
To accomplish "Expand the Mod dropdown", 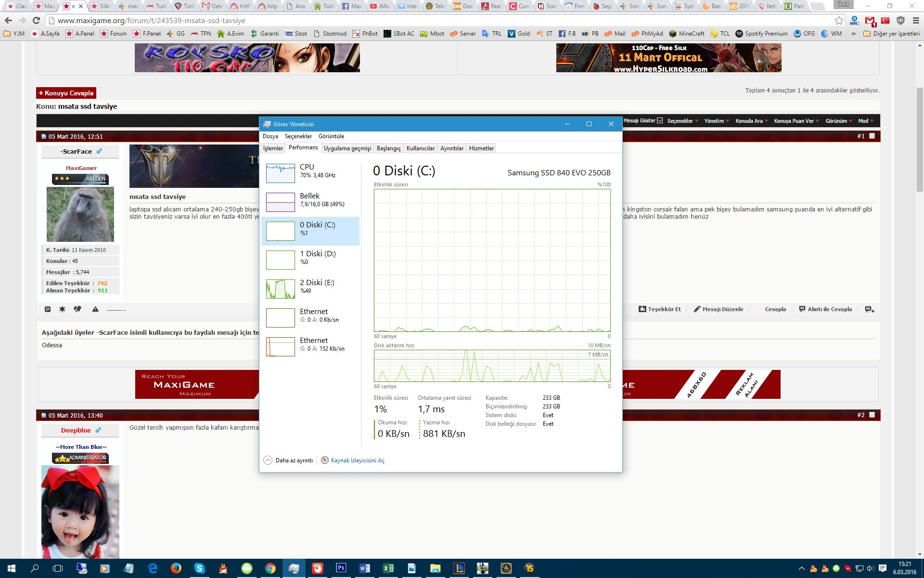I will pyautogui.click(x=865, y=121).
